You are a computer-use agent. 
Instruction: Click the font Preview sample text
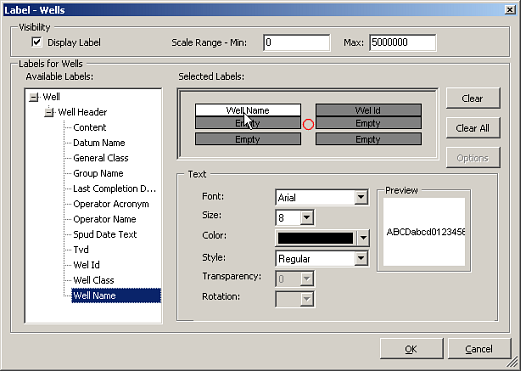[426, 232]
